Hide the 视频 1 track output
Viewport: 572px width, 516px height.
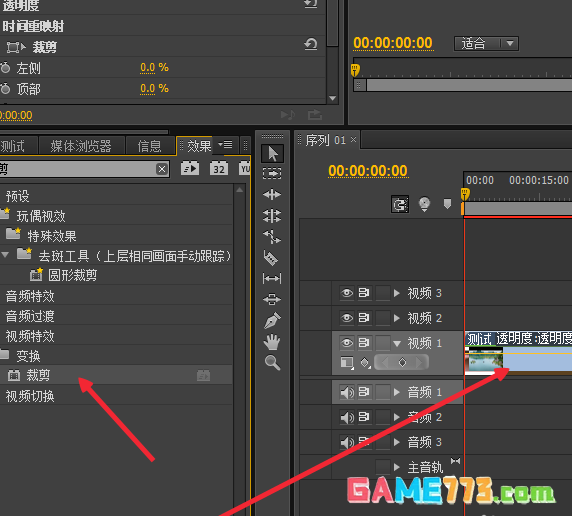coord(347,343)
